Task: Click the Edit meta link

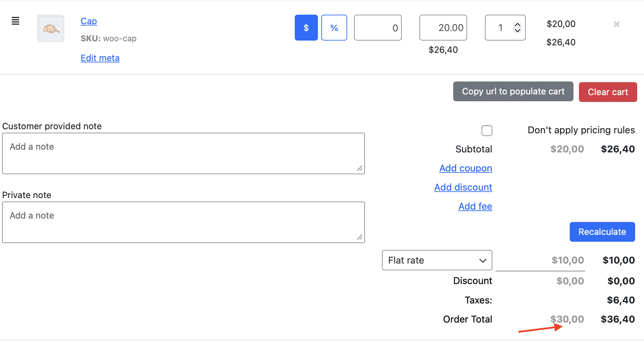Action: (x=100, y=58)
